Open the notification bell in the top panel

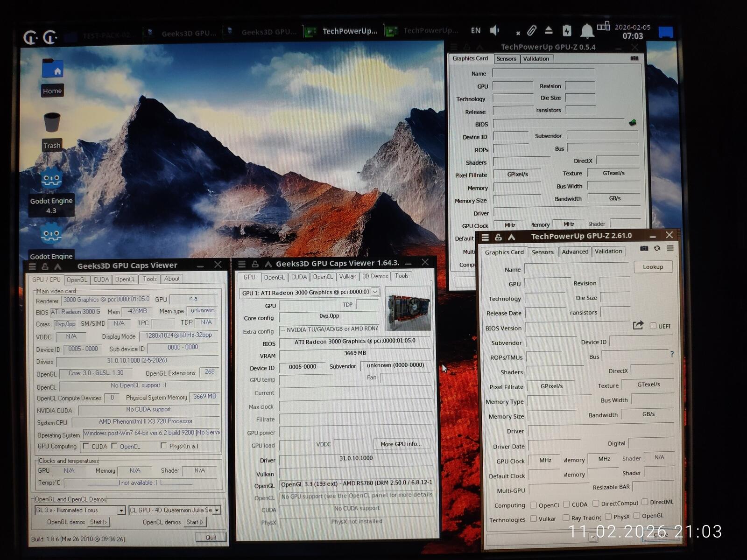point(587,31)
